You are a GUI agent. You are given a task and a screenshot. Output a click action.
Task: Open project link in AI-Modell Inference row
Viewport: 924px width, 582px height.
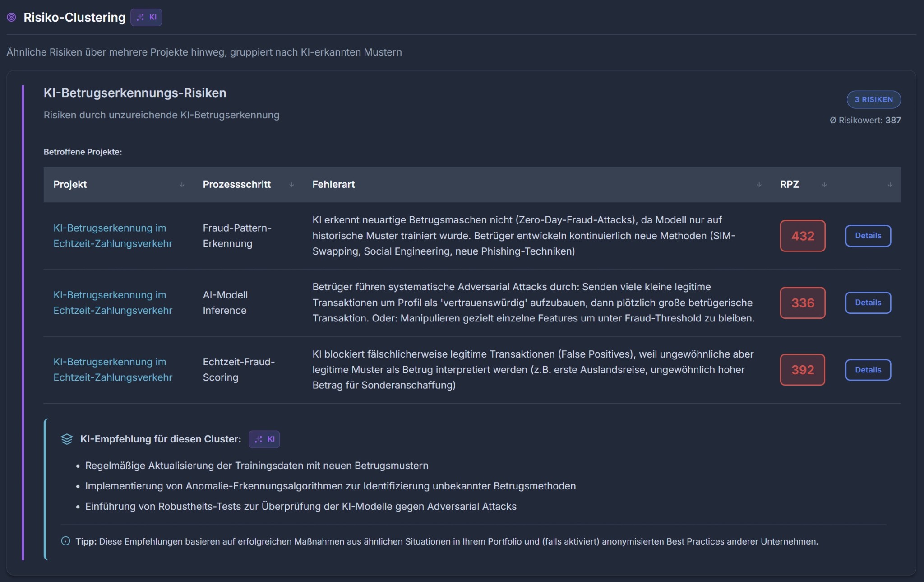pyautogui.click(x=113, y=303)
